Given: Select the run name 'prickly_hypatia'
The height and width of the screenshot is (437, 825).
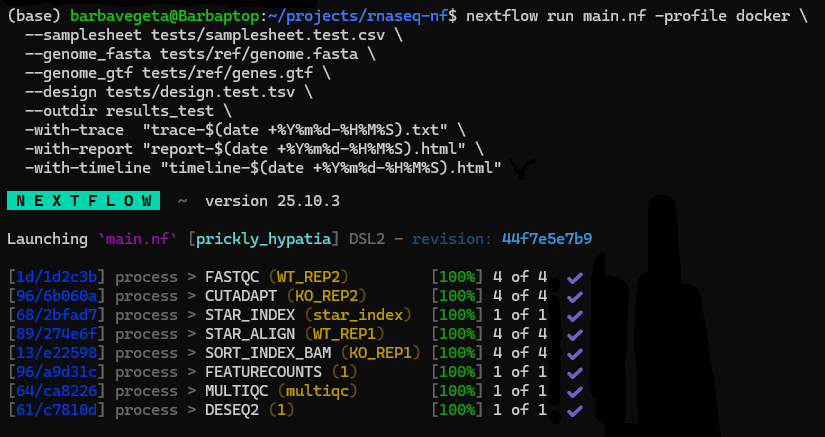Looking at the screenshot, I should (x=264, y=239).
